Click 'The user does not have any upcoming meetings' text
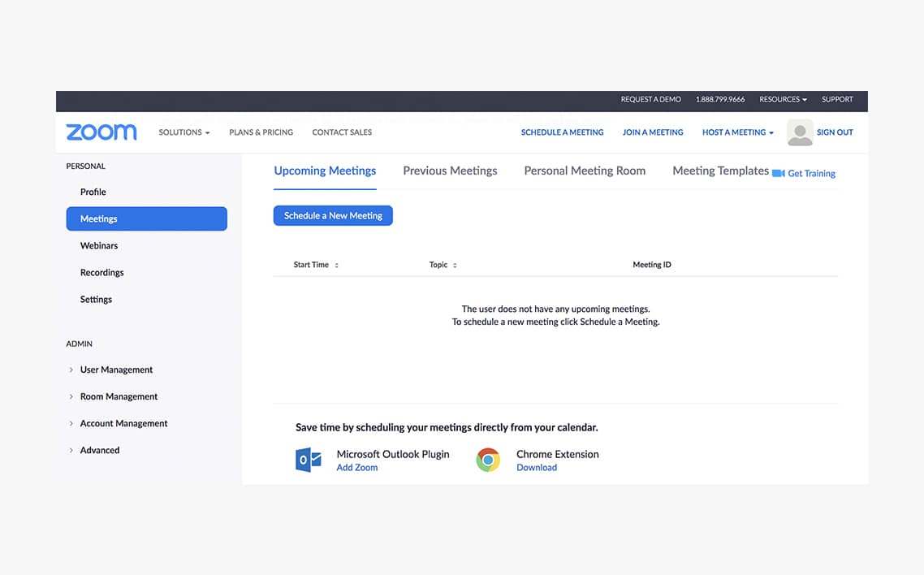This screenshot has width=924, height=575. [x=555, y=309]
